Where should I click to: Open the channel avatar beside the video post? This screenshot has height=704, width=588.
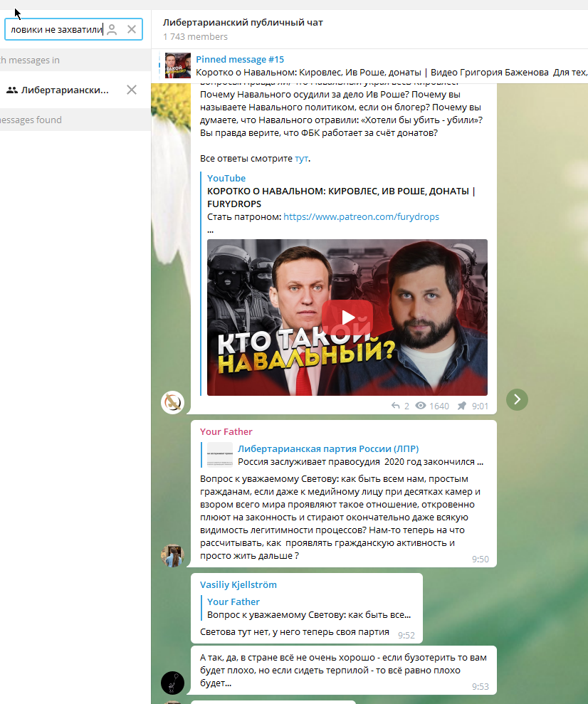click(x=173, y=402)
